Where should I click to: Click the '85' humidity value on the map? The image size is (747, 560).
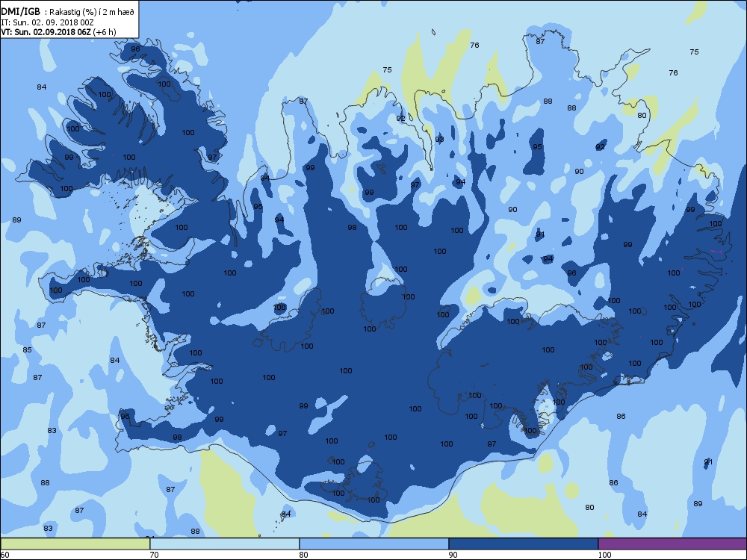click(27, 349)
